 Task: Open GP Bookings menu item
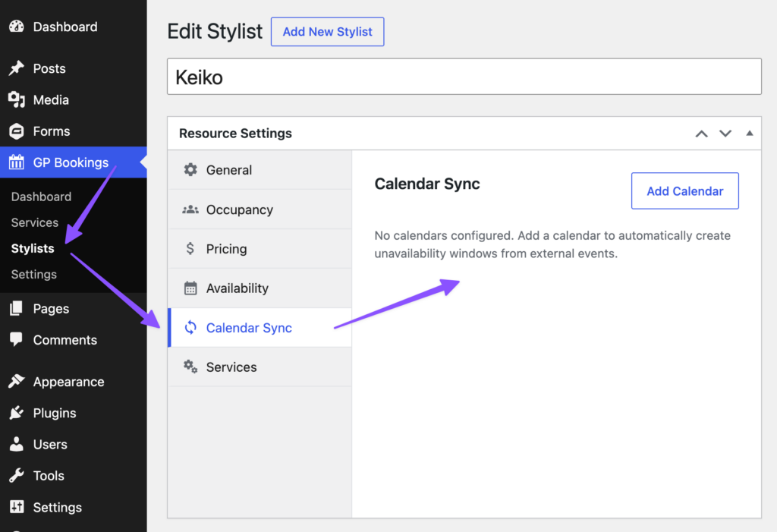[74, 162]
